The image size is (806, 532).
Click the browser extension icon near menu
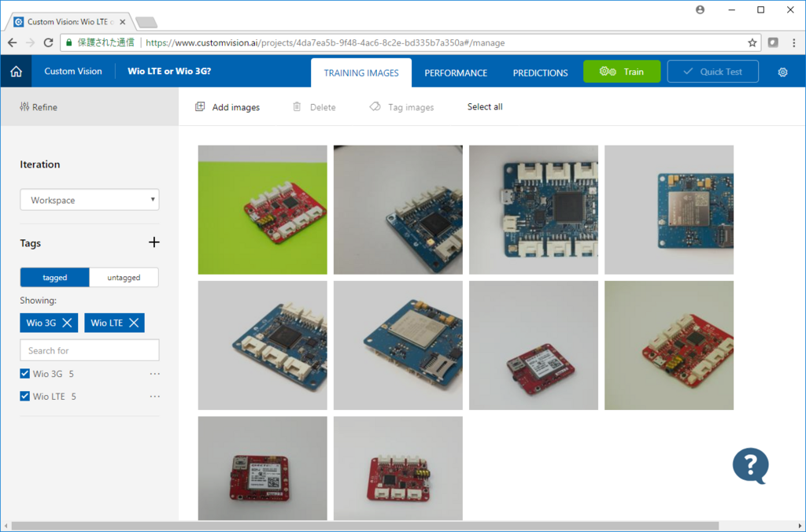[x=773, y=42]
